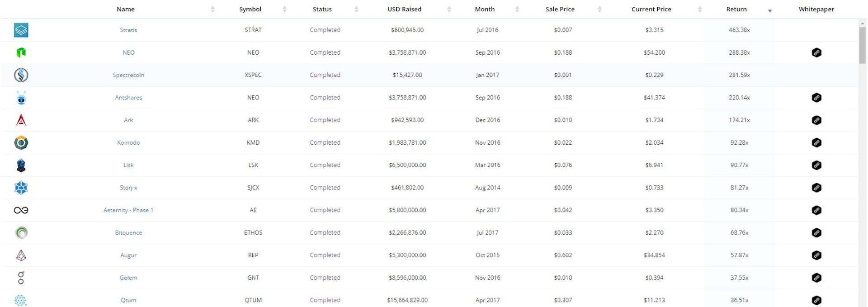This screenshot has width=868, height=307.
Task: Click the Symbol column sort arrows
Action: click(284, 9)
